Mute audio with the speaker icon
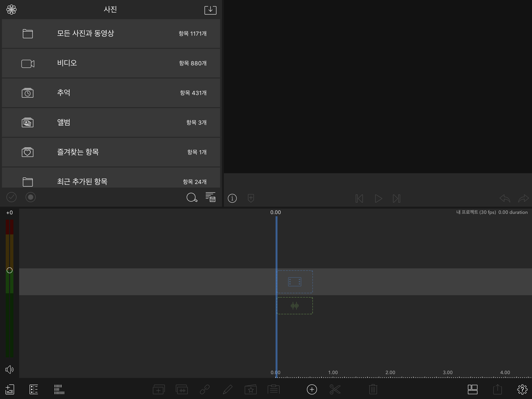The image size is (532, 399). coord(9,369)
